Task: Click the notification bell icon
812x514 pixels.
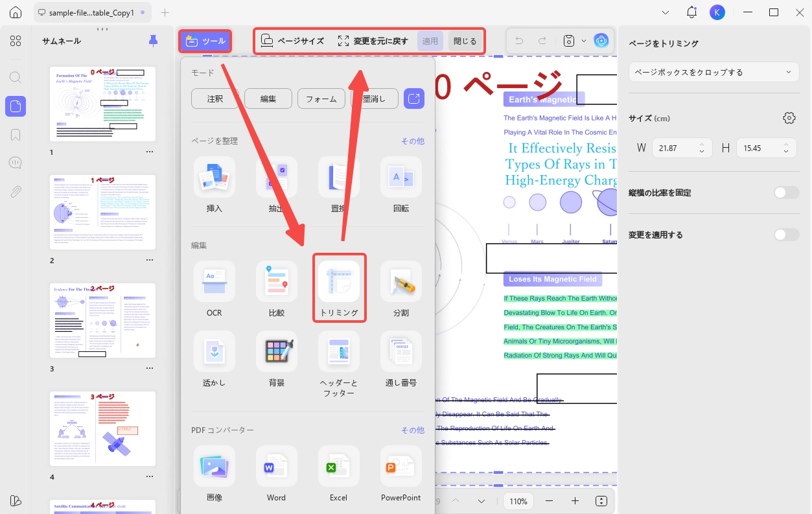Action: coord(691,12)
